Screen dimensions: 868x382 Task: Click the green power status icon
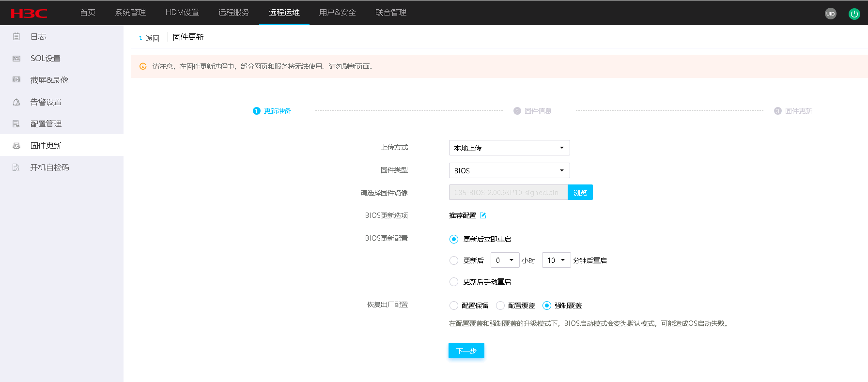click(x=854, y=14)
